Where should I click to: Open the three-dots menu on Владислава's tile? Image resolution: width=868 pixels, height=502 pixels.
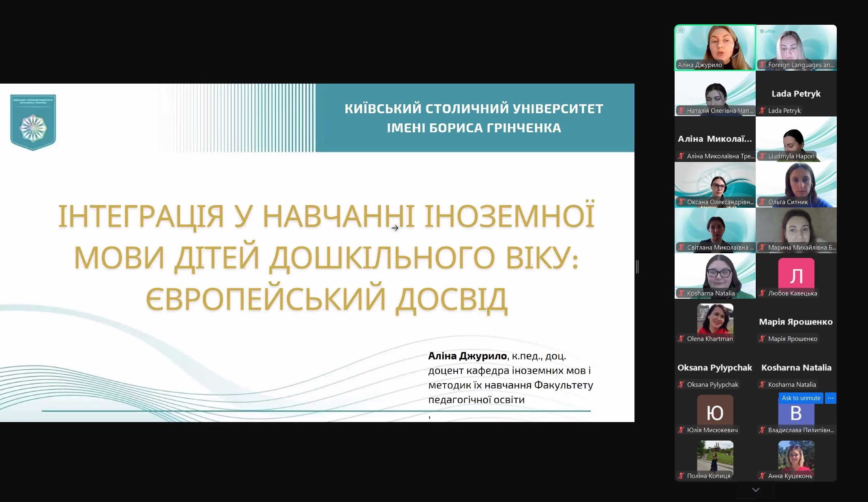tap(831, 398)
